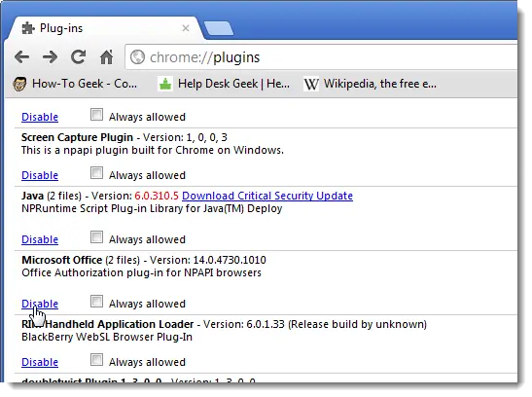The image size is (532, 397).
Task: Click the chrome://plugins address bar
Action: [321, 57]
